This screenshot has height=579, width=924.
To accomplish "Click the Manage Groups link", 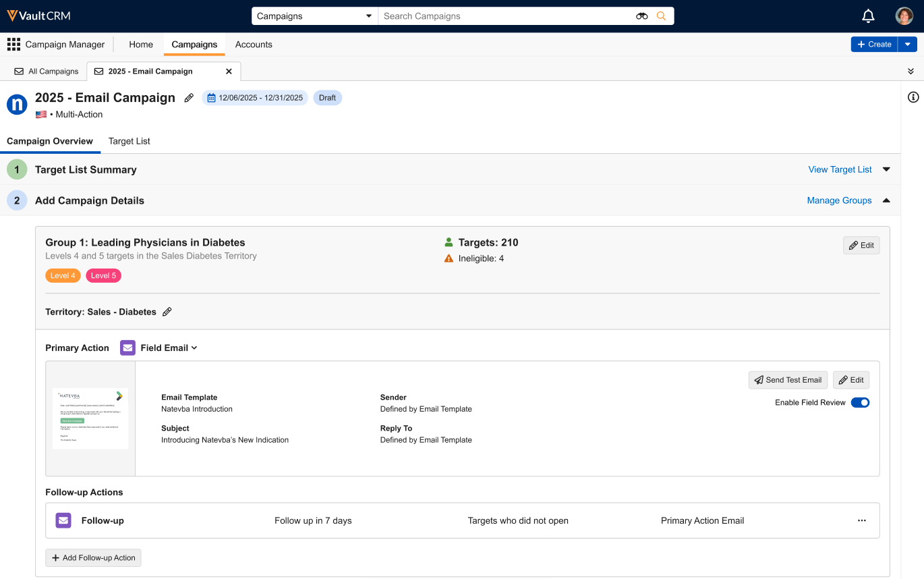I will click(839, 200).
